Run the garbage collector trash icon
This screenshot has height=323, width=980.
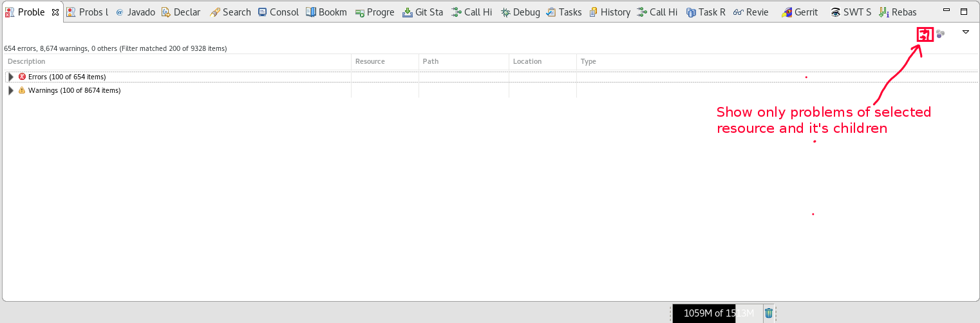coord(768,313)
